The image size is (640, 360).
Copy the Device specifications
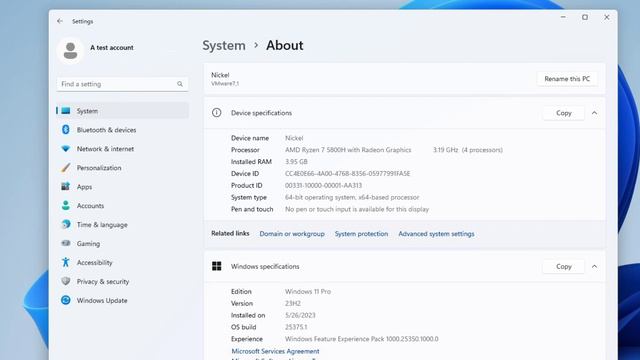(564, 113)
